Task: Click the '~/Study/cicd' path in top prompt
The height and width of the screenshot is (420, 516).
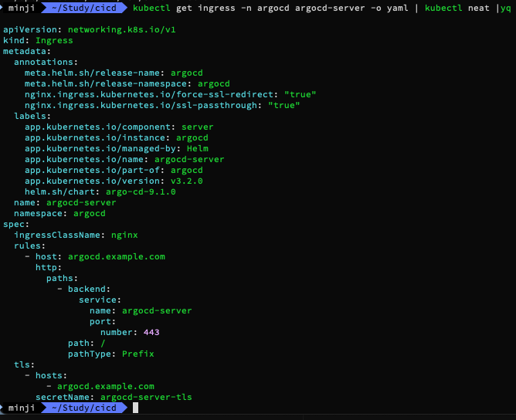Action: pyautogui.click(x=84, y=8)
